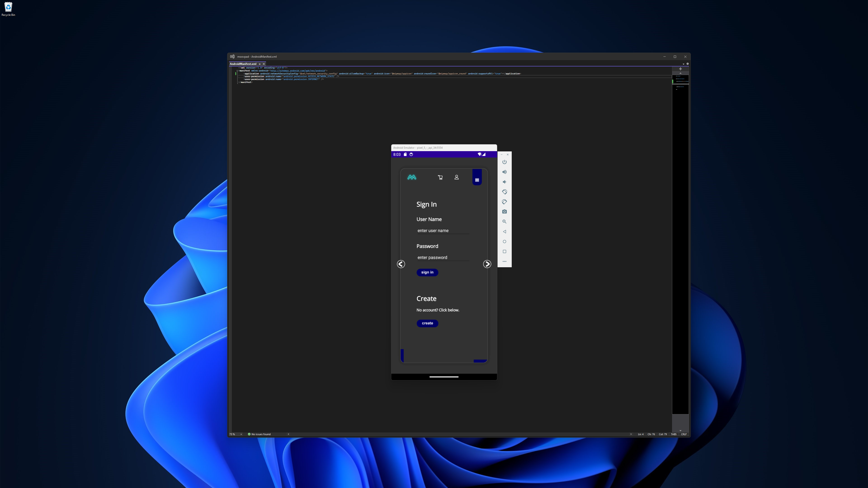
Task: Tap the user profile icon in app
Action: (x=457, y=177)
